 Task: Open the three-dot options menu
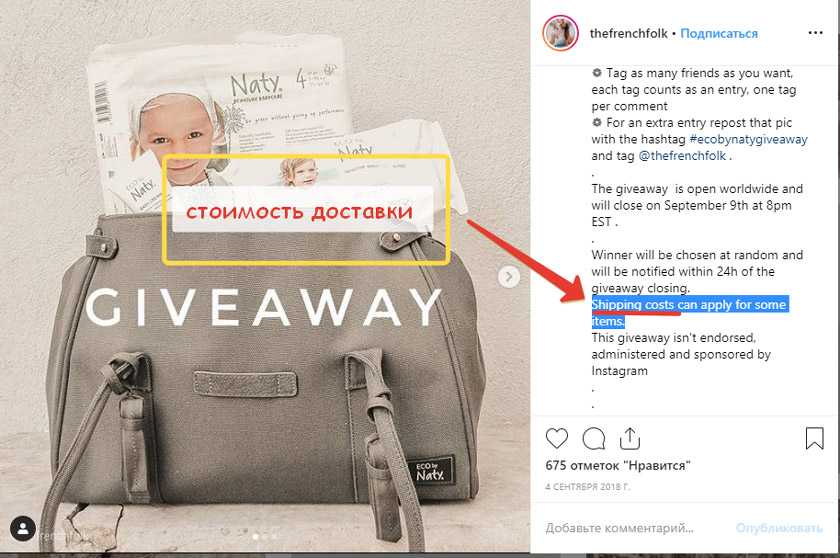[815, 33]
